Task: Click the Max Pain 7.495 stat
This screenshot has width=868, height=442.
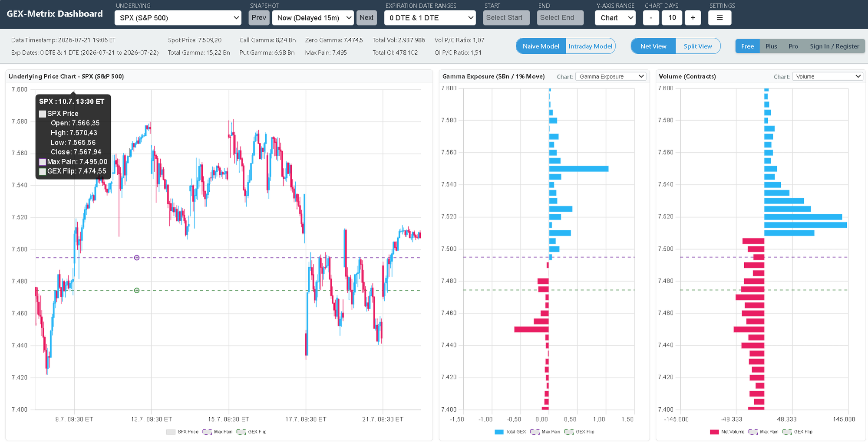Action: (x=326, y=52)
